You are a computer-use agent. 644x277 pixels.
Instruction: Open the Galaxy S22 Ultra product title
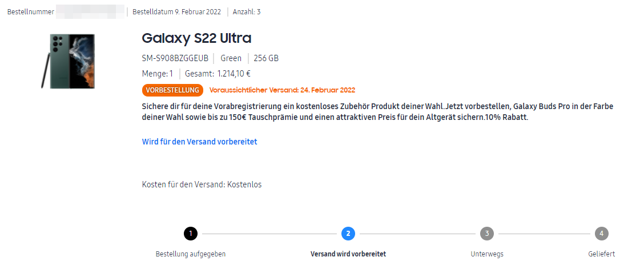[x=196, y=38]
